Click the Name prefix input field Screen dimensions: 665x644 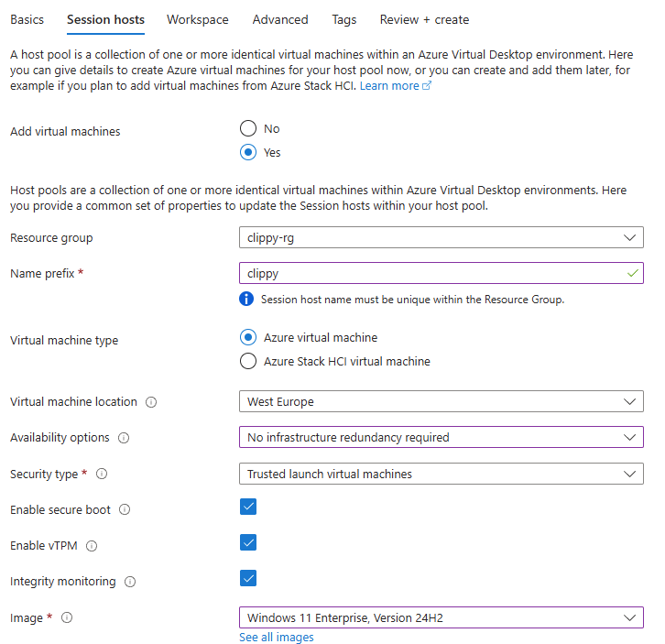pos(442,273)
